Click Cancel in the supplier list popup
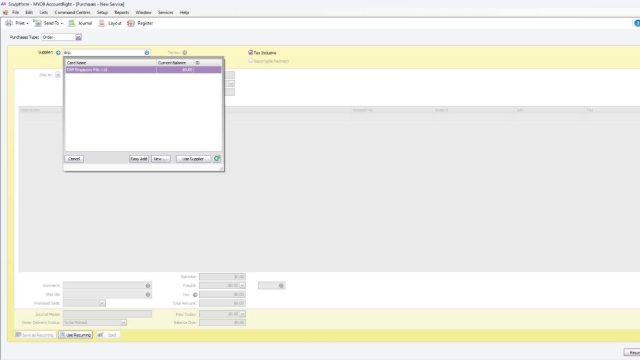640x360 pixels. (x=74, y=159)
